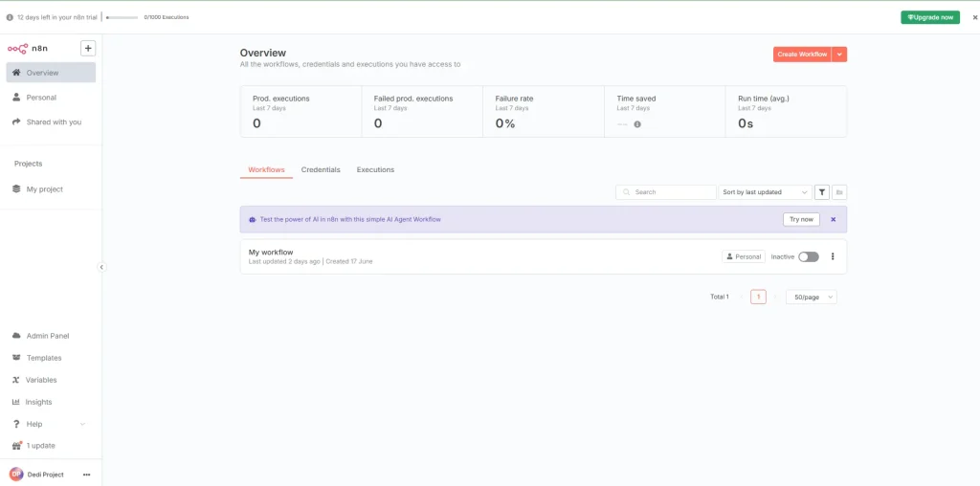Open Shared with you

[51, 121]
